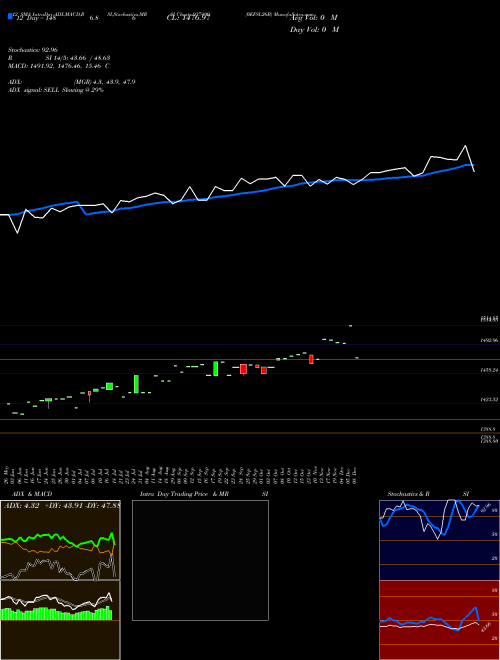Screen dimensions: 500x660
Task: Select the 'Avg Vol: 0 M' label
Action: (x=314, y=18)
